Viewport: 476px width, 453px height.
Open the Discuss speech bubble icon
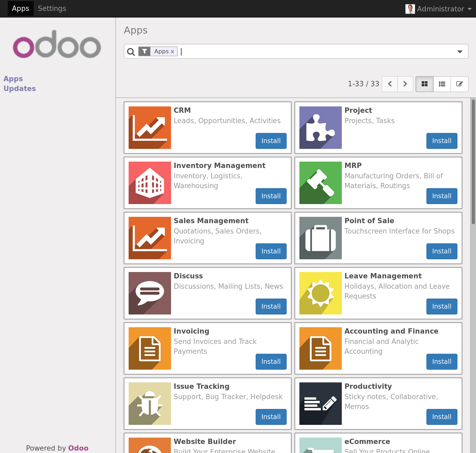[150, 293]
